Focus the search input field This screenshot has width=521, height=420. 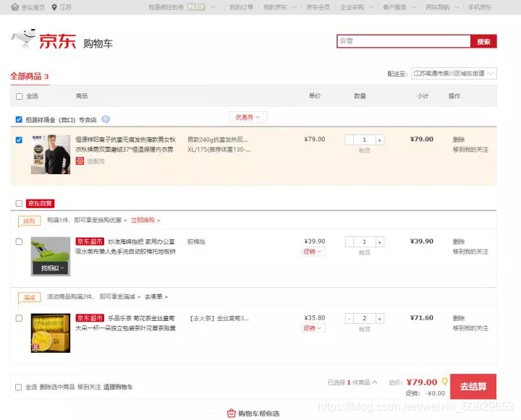(x=404, y=41)
